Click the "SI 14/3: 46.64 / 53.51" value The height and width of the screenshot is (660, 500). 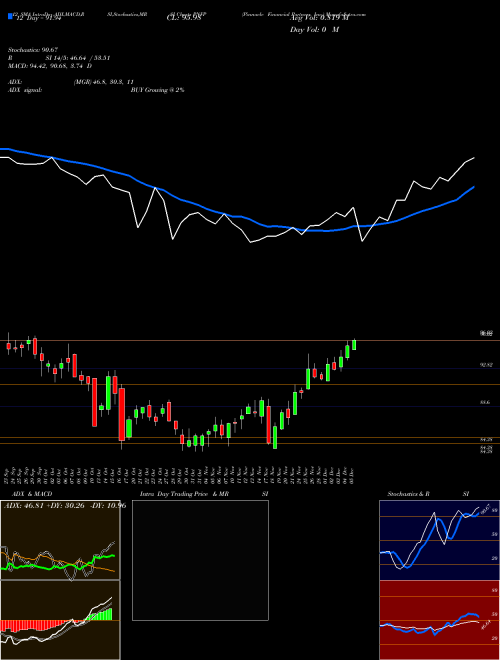point(78,58)
